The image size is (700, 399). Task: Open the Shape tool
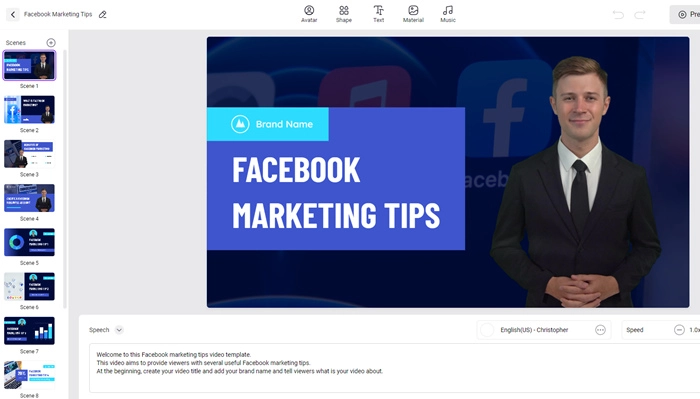[x=344, y=14]
